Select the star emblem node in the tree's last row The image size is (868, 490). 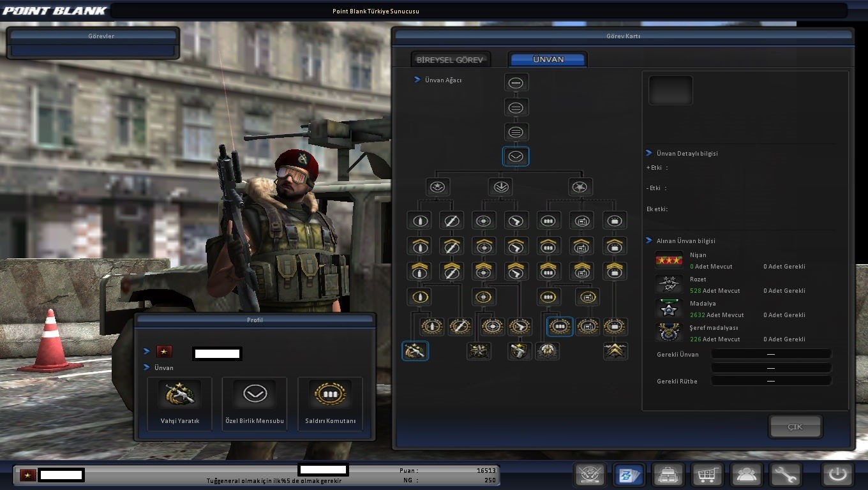(x=479, y=350)
